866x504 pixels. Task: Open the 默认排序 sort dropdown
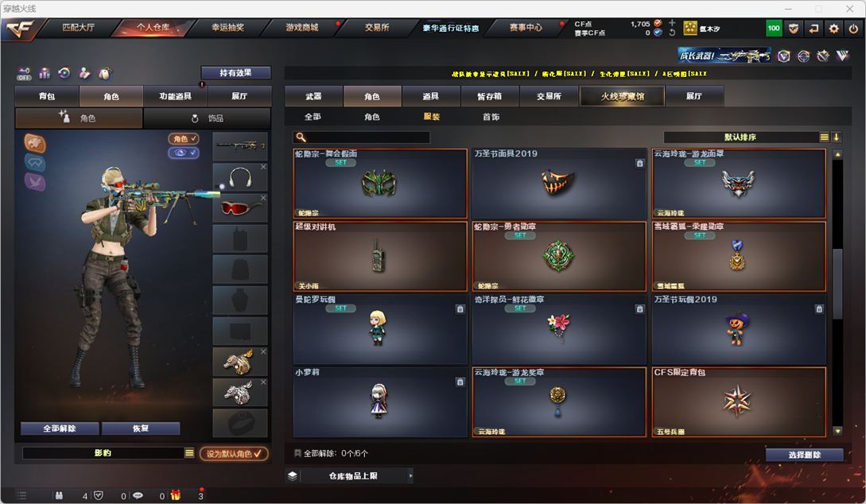point(740,137)
